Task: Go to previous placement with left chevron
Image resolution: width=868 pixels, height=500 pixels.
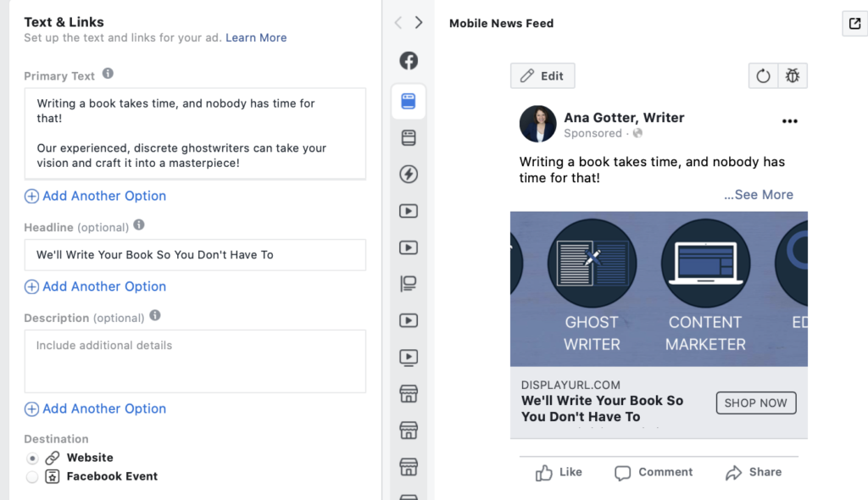Action: (398, 23)
